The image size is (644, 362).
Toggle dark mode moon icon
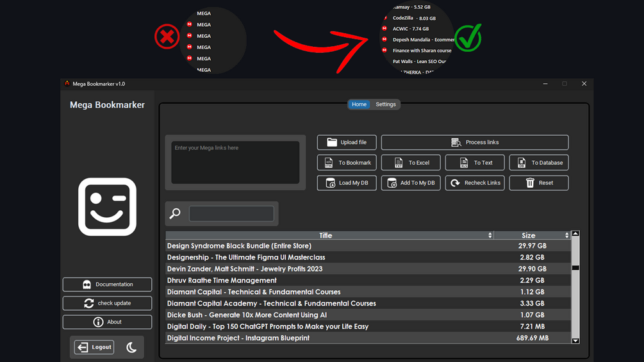[131, 348]
